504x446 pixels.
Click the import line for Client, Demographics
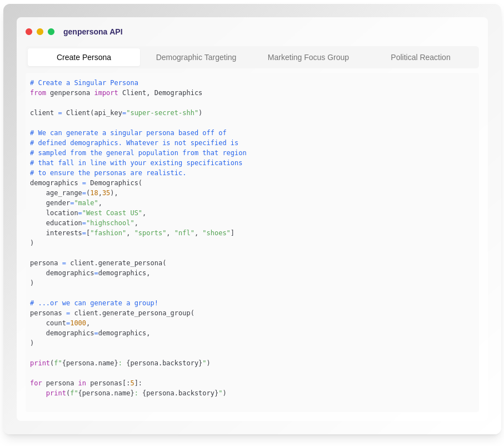click(x=116, y=93)
